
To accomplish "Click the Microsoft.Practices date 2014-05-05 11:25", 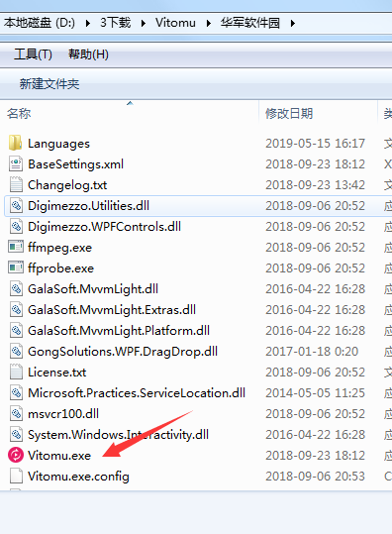I will point(315,392).
